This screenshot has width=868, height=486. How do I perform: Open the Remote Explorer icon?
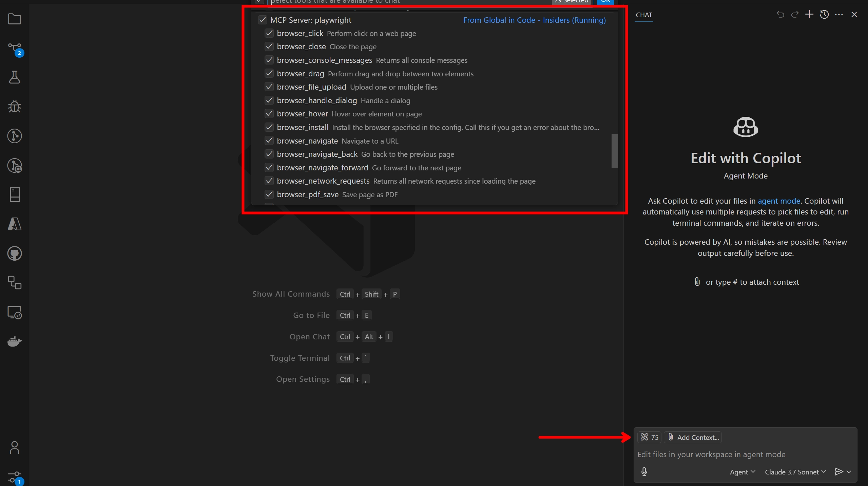click(x=15, y=312)
